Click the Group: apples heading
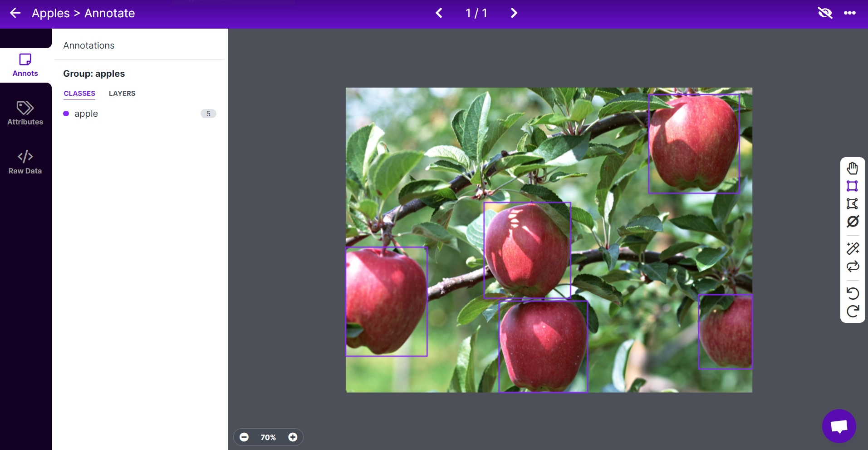The height and width of the screenshot is (450, 868). tap(94, 74)
